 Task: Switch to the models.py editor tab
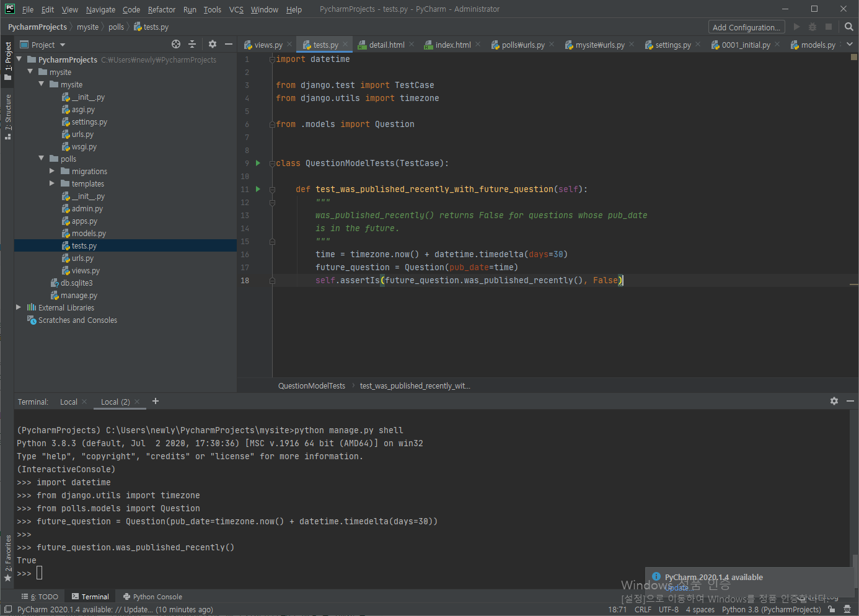coord(813,45)
